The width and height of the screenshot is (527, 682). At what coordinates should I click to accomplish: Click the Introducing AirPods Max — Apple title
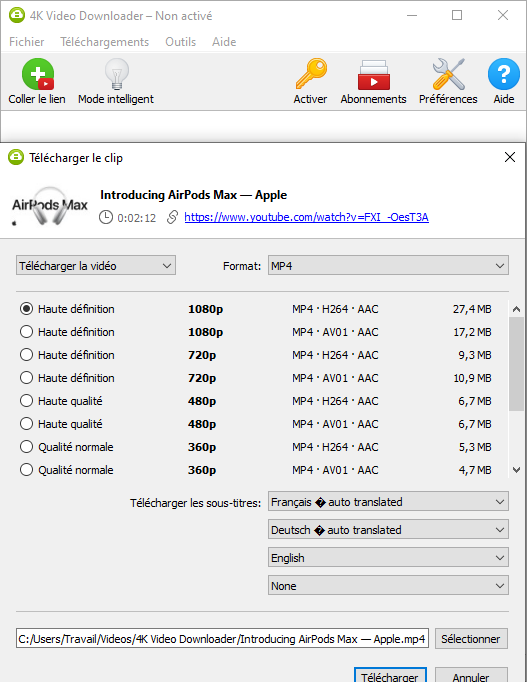point(193,194)
